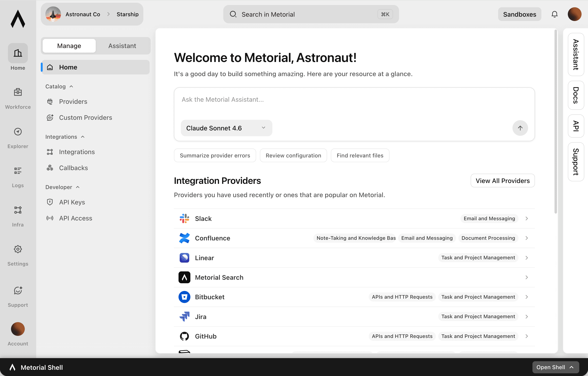This screenshot has width=588, height=376.
Task: Click the ⌘K shortcut badge
Action: [385, 14]
